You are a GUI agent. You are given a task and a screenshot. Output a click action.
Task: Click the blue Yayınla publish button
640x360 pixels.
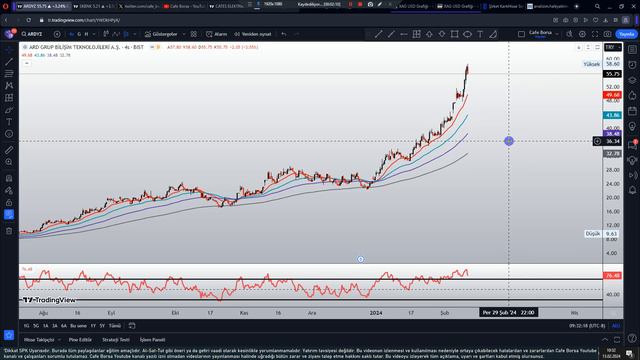(626, 34)
